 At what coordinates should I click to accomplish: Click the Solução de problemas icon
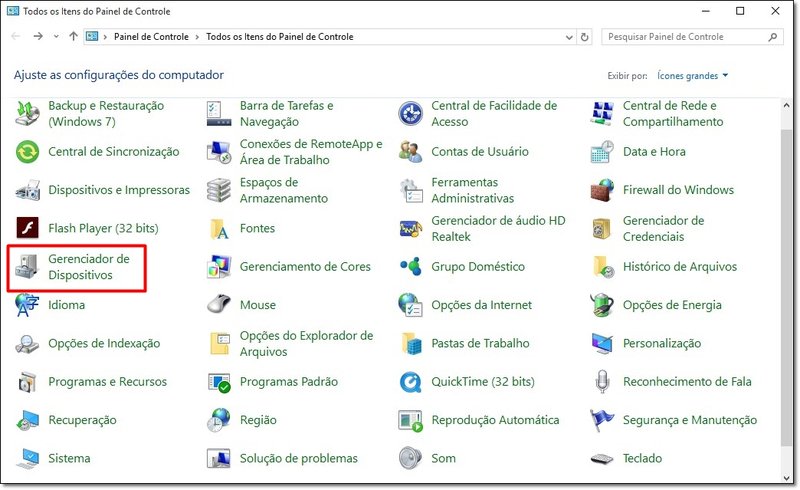pyautogui.click(x=219, y=458)
